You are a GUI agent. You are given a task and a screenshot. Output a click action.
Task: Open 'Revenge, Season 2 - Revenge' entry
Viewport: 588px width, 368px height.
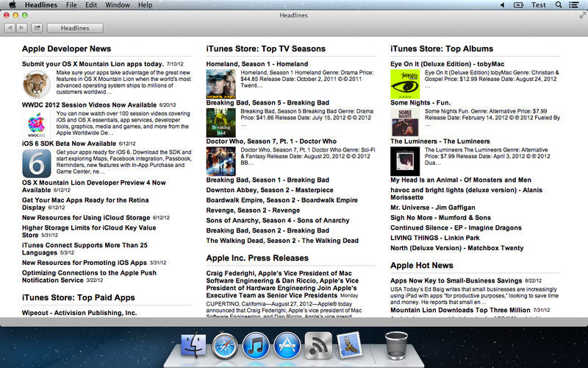coord(253,210)
